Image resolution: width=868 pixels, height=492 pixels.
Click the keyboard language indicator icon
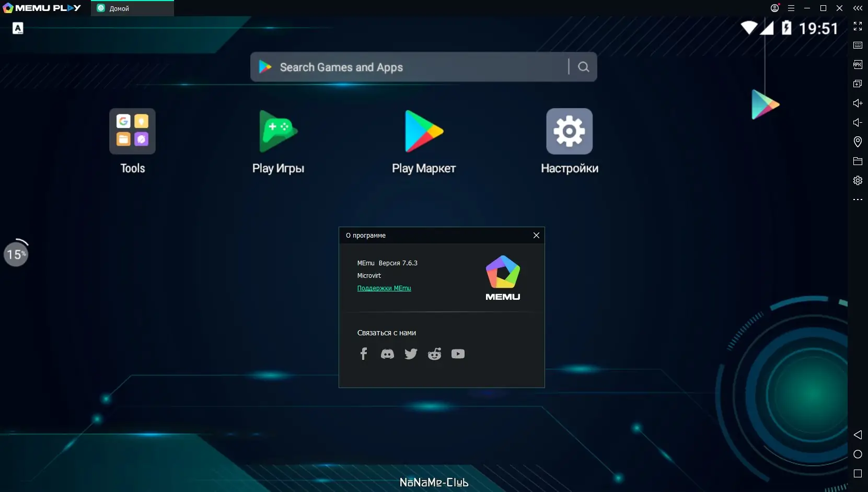coord(18,28)
